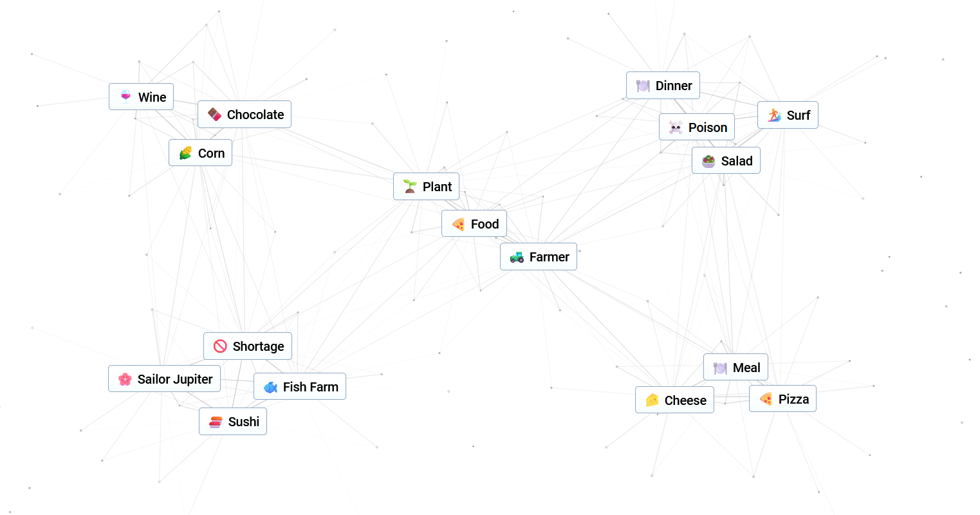The image size is (980, 515).
Task: Click the corn cob icon
Action: 185,153
